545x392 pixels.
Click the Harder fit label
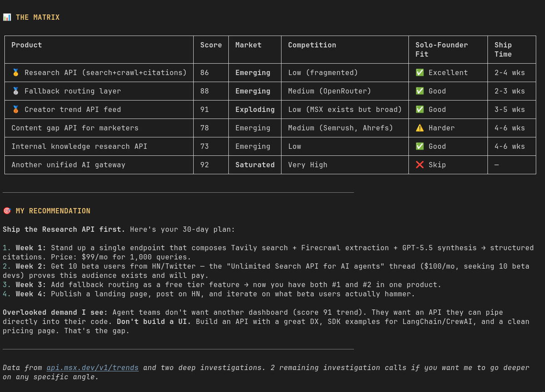click(x=441, y=128)
